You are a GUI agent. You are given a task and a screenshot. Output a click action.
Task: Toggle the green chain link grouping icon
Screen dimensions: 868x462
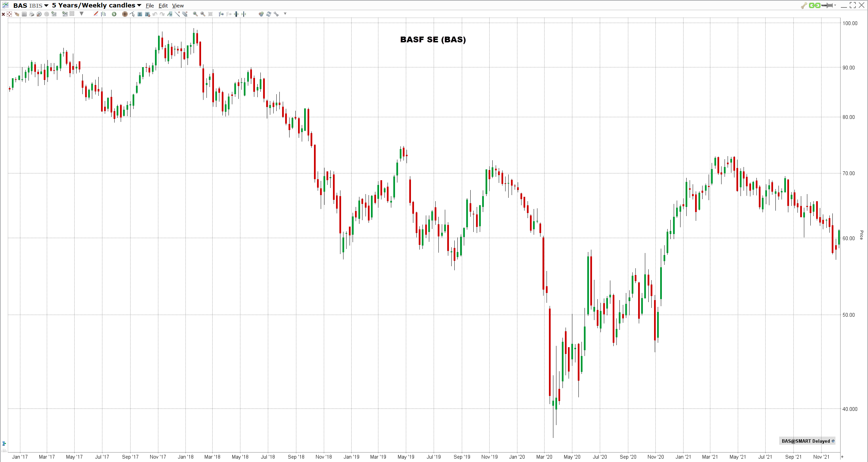point(814,5)
